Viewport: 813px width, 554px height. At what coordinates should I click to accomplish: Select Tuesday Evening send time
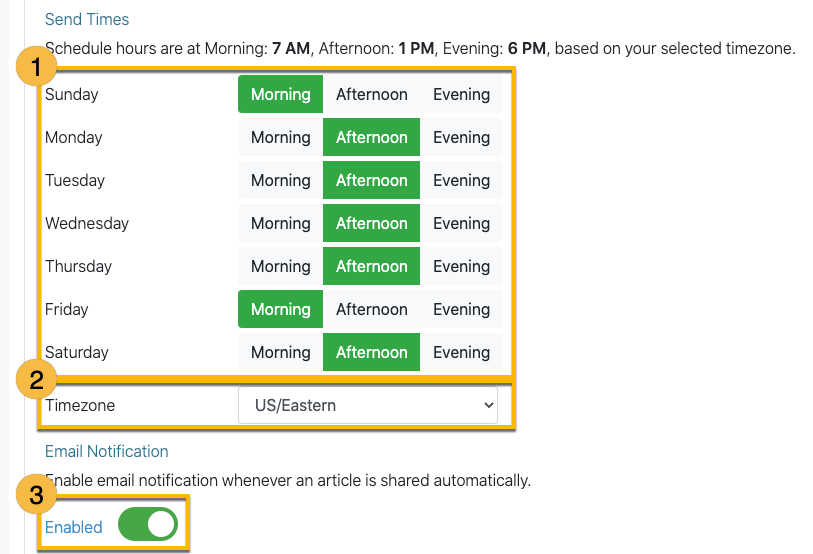tap(461, 181)
